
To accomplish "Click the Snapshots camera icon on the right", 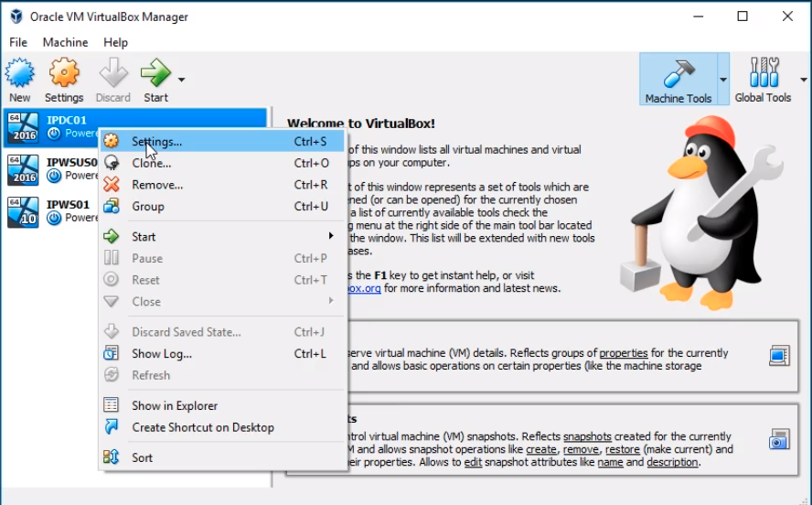I will pyautogui.click(x=778, y=439).
